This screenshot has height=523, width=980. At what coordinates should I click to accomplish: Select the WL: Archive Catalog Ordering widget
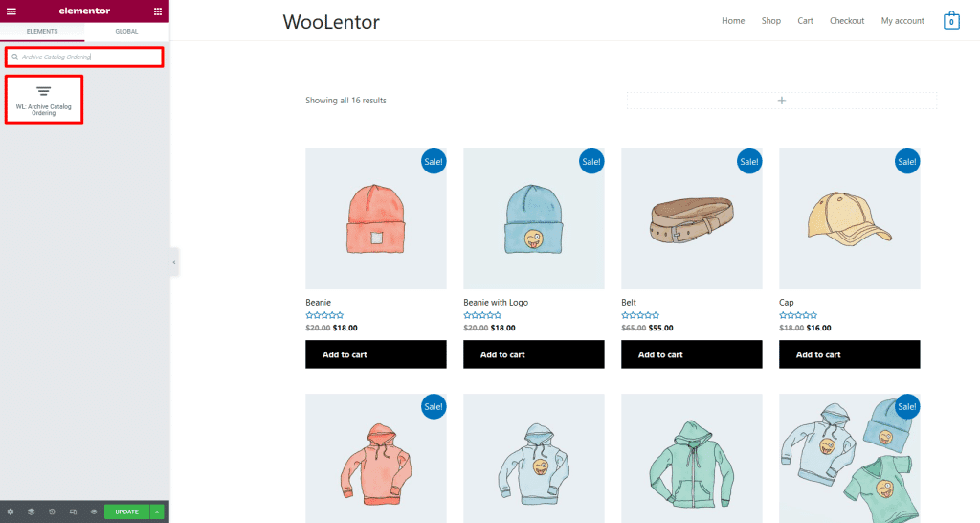(x=44, y=100)
